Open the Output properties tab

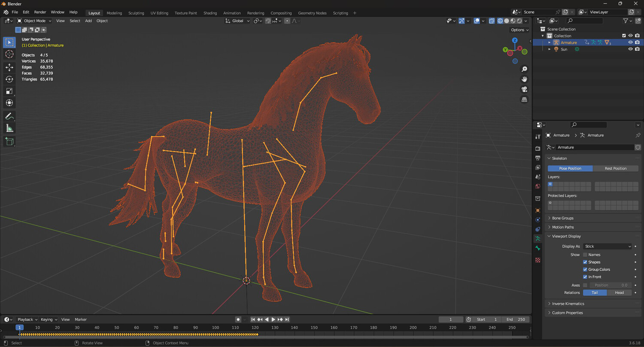538,158
